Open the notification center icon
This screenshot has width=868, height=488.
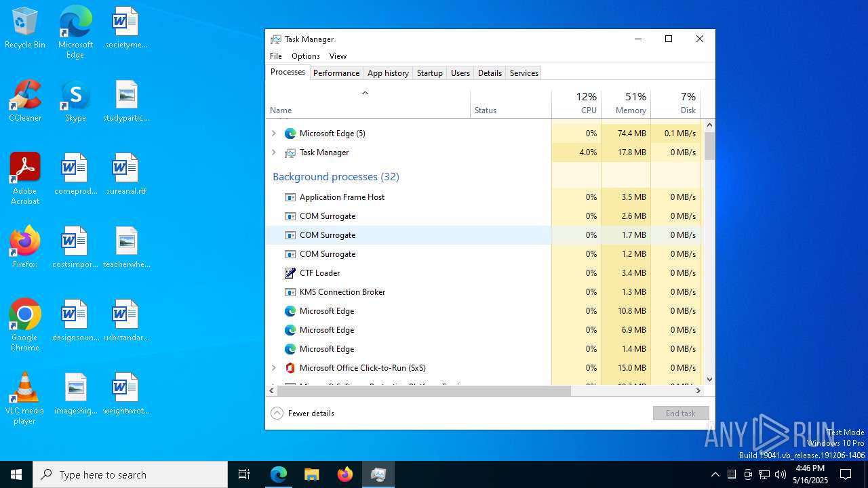(846, 474)
